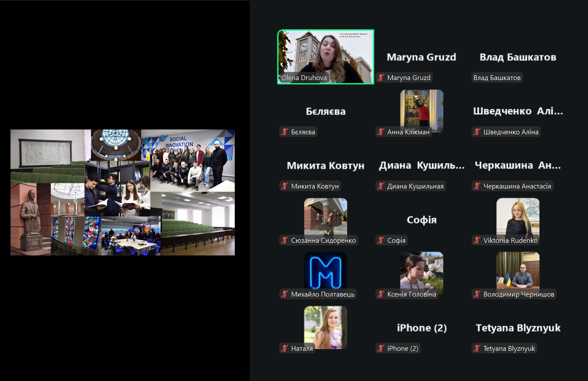Click the Влад Башкатов name label
This screenshot has height=381, width=588.
click(498, 78)
